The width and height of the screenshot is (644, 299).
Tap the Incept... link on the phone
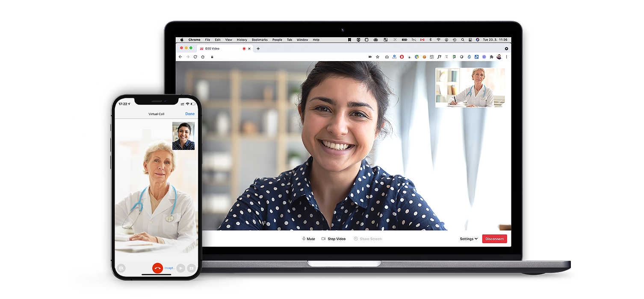[x=170, y=268]
